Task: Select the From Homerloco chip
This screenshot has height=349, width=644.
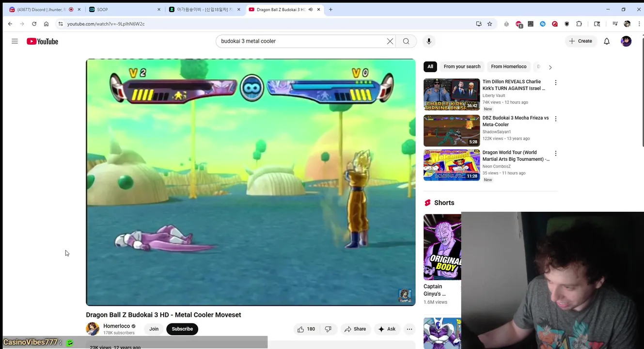Action: coord(508,66)
